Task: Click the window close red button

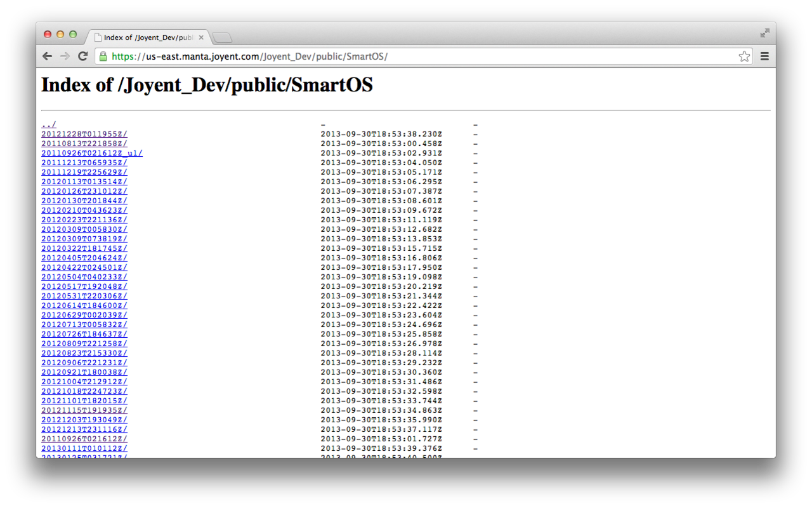Action: [x=48, y=34]
